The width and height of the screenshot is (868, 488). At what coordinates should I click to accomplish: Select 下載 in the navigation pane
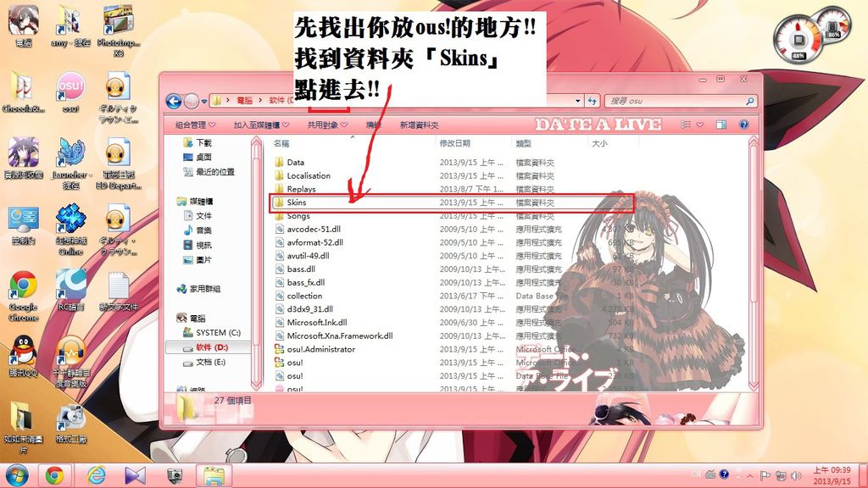tap(198, 142)
